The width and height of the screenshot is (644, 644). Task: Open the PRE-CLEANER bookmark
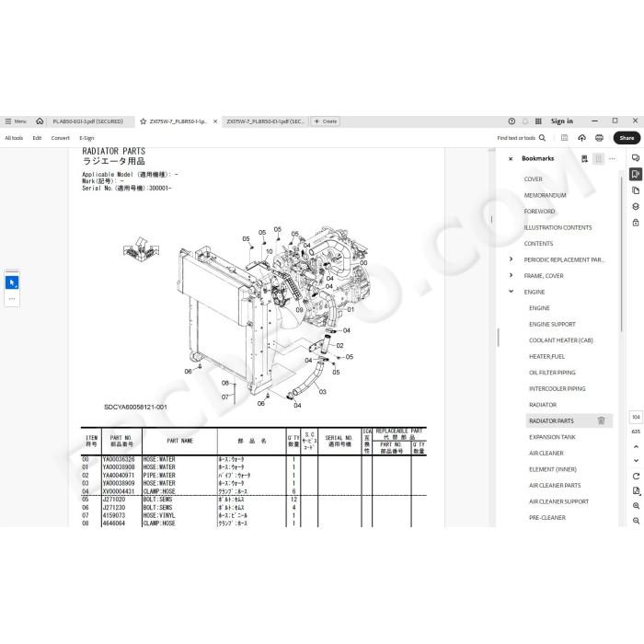click(x=547, y=517)
